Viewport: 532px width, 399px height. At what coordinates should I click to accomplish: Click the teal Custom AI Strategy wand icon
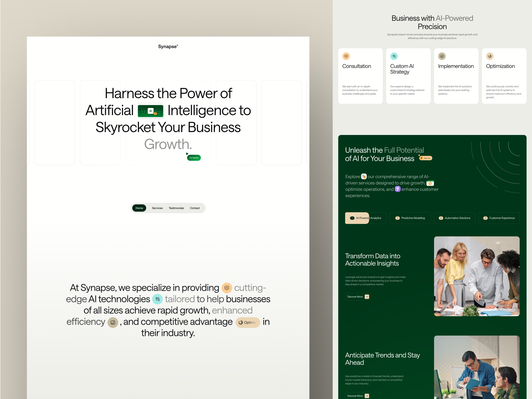tap(394, 56)
